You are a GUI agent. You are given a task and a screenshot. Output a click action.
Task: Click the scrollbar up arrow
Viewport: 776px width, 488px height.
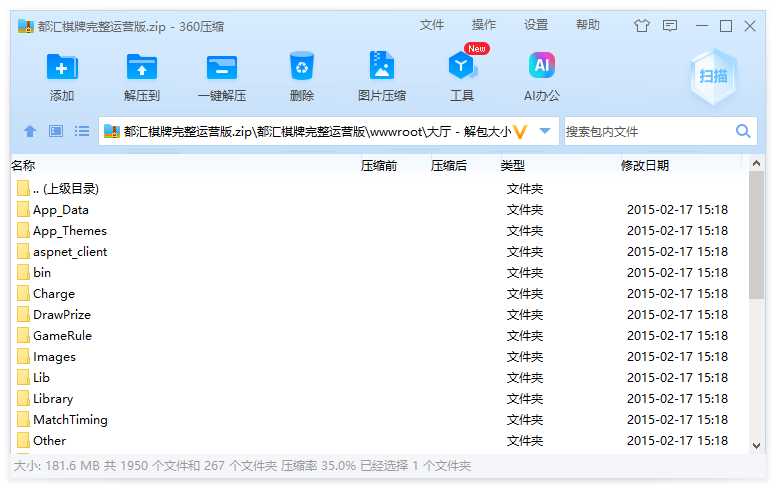[756, 163]
